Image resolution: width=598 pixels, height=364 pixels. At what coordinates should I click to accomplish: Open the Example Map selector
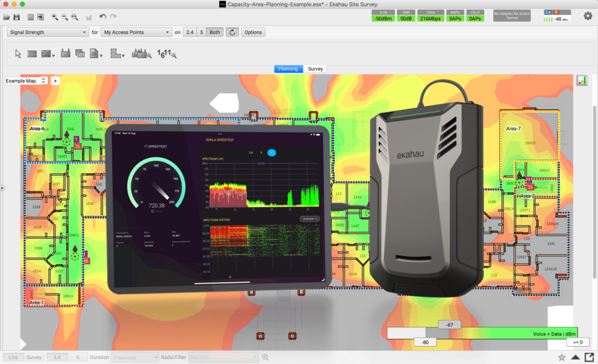(x=26, y=81)
